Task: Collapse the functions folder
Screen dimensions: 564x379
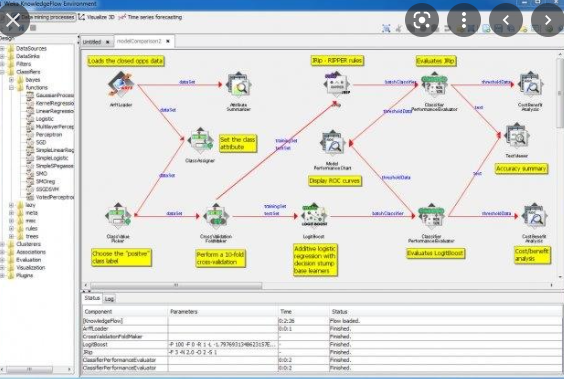Action: click(11, 87)
